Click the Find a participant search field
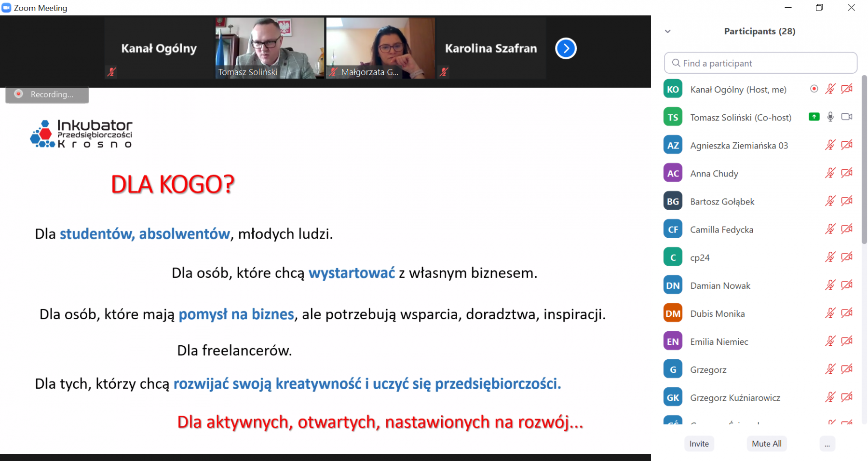 click(760, 63)
